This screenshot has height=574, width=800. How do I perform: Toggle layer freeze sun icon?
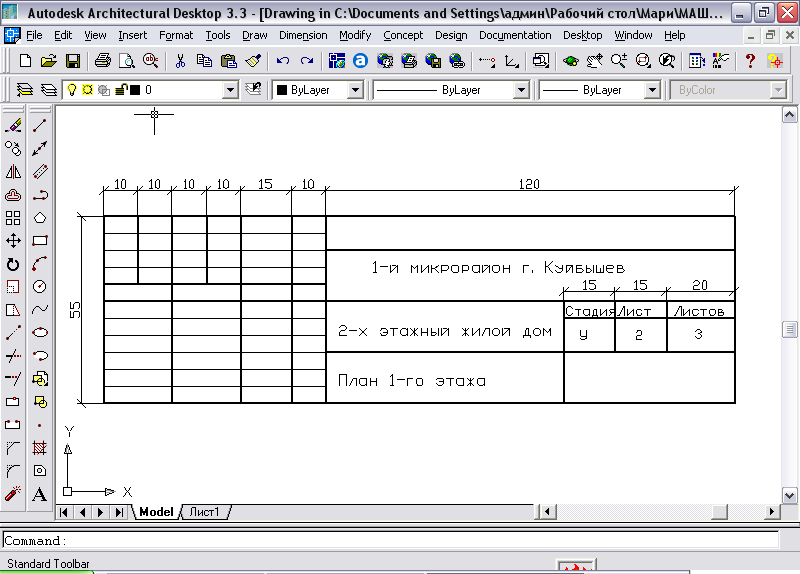click(88, 90)
